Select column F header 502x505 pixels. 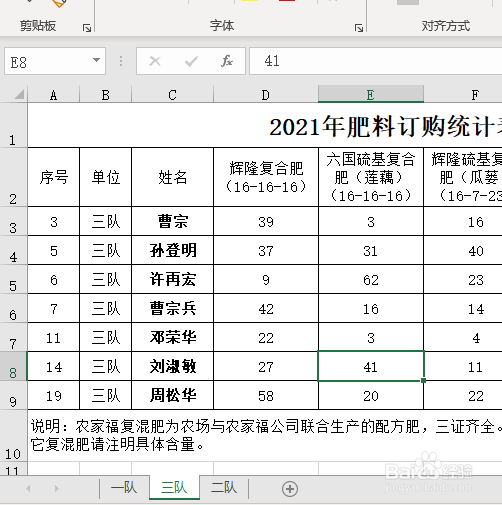(x=463, y=95)
